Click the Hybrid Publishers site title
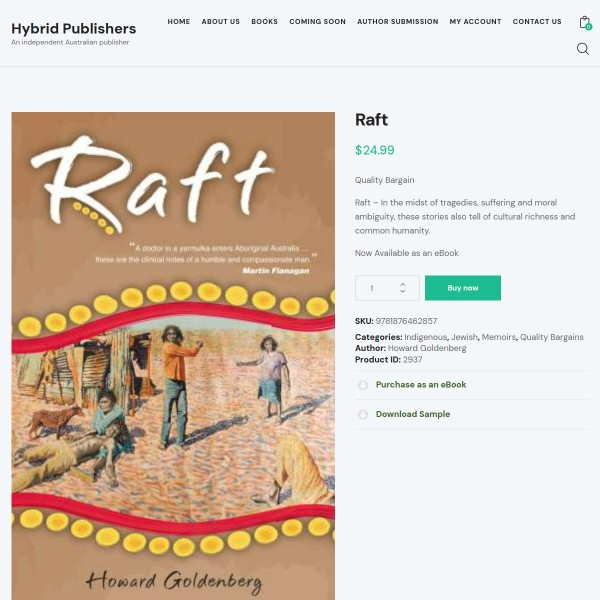 click(73, 29)
